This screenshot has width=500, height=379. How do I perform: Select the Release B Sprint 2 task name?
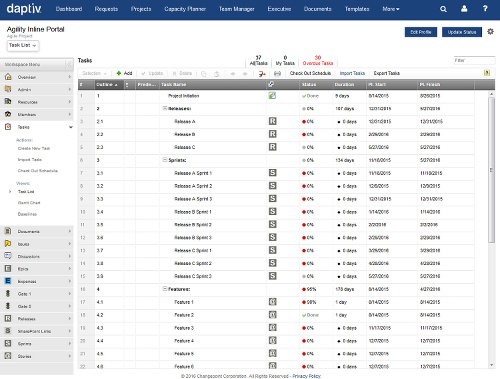[x=193, y=225]
